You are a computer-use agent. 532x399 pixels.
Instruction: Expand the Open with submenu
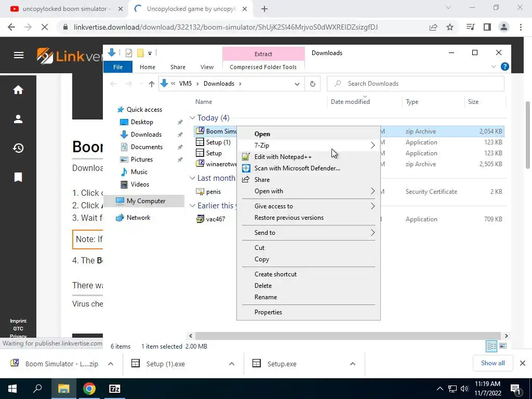click(x=309, y=191)
